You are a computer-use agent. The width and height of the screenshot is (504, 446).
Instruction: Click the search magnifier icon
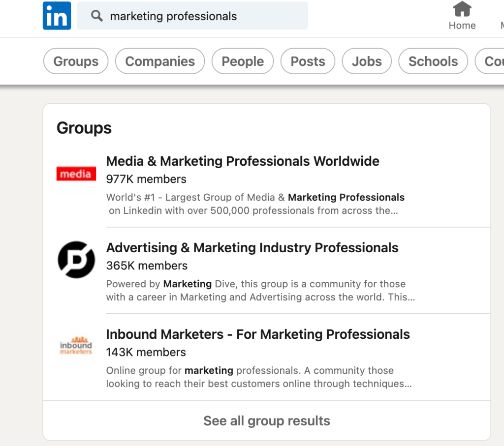[x=97, y=16]
